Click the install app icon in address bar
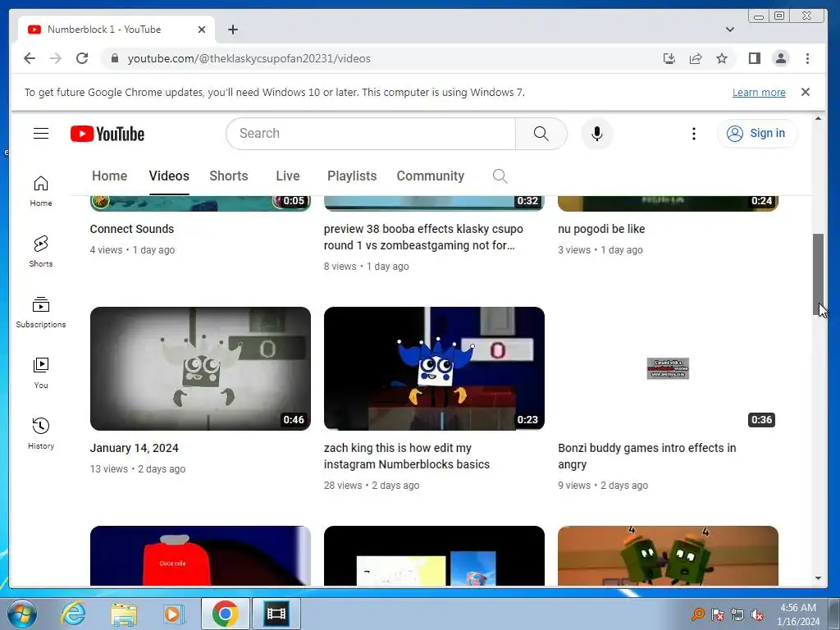The image size is (840, 630). click(x=669, y=58)
